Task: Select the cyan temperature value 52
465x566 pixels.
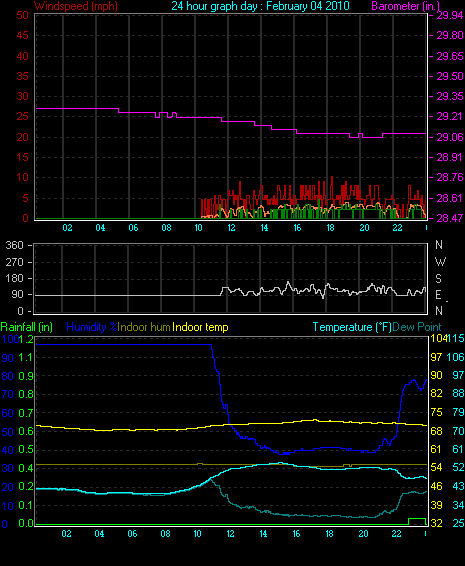Action: 459,467
